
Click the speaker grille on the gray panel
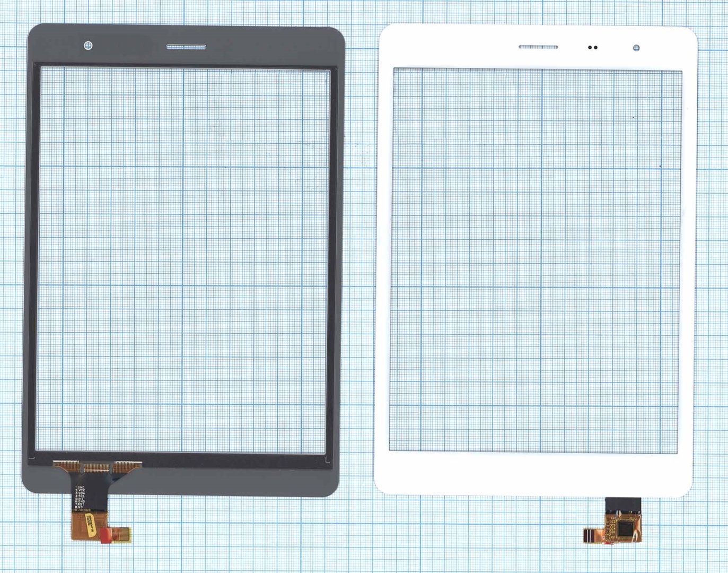pos(186,47)
